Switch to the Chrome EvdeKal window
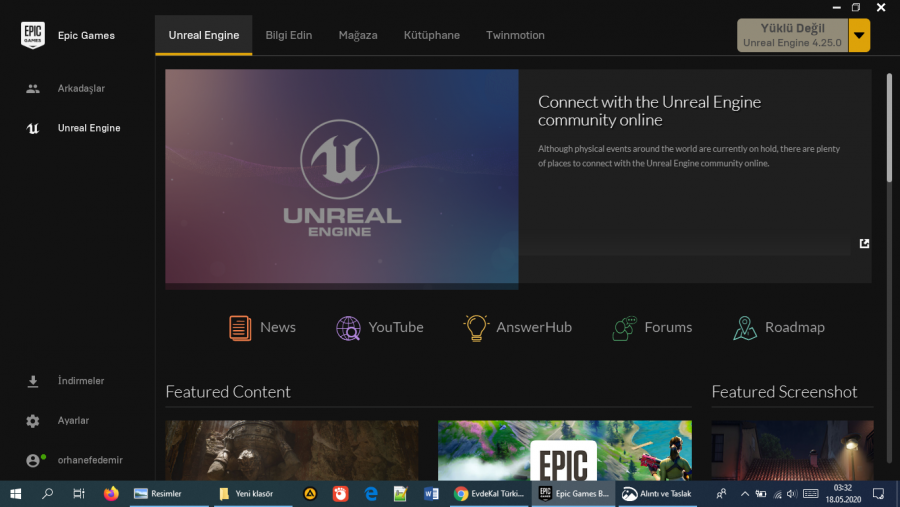The width and height of the screenshot is (900, 507). tap(488, 494)
